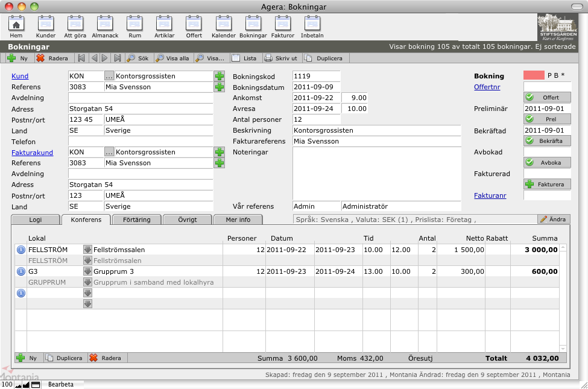Switch to the Övrigt tab
The width and height of the screenshot is (588, 389).
[188, 220]
